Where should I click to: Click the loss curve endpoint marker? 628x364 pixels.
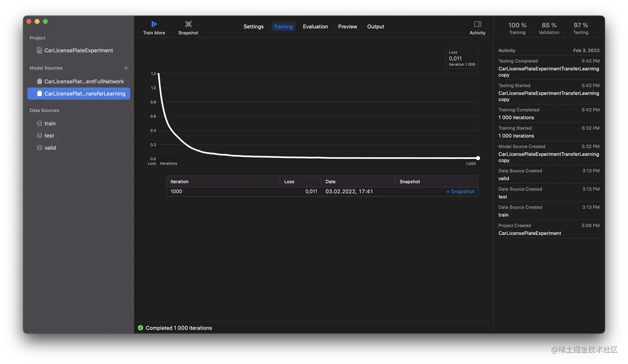pyautogui.click(x=478, y=158)
